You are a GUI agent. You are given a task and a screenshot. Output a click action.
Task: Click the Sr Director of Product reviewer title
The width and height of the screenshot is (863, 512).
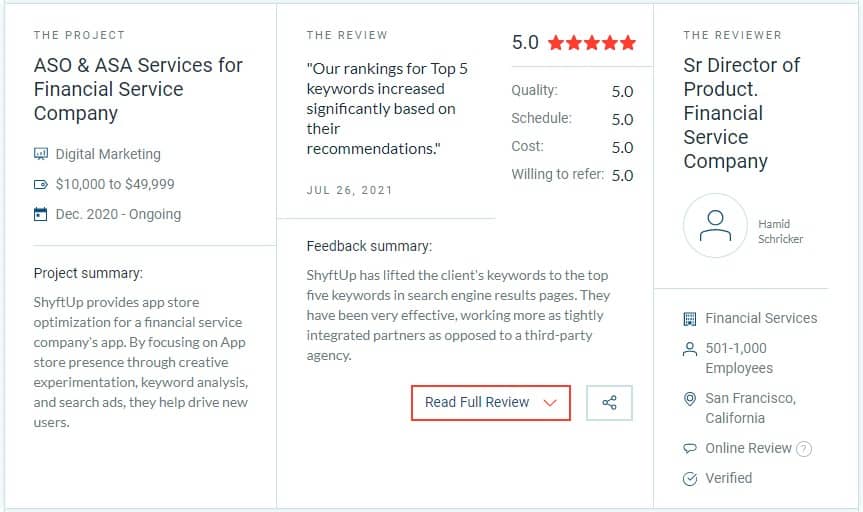pos(741,113)
